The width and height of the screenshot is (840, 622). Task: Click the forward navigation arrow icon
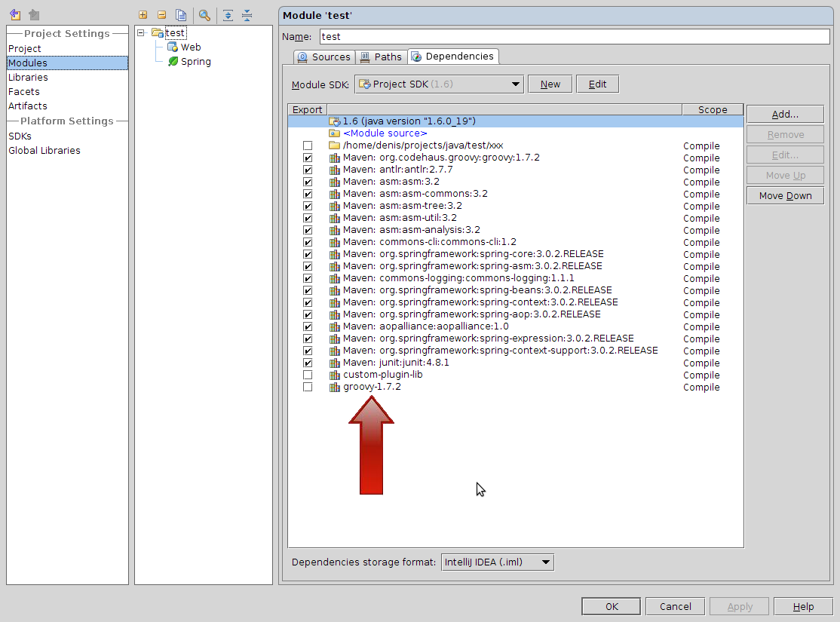click(x=34, y=15)
